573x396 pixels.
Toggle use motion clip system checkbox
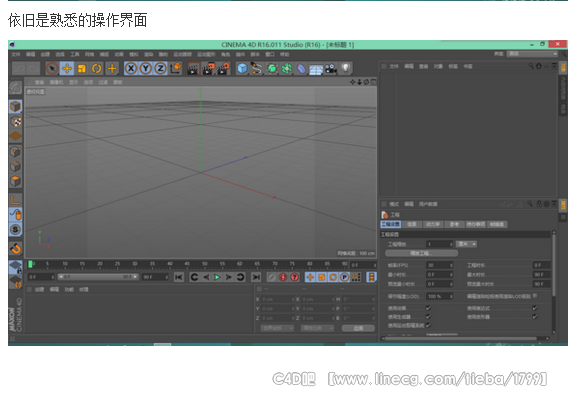[x=428, y=325]
